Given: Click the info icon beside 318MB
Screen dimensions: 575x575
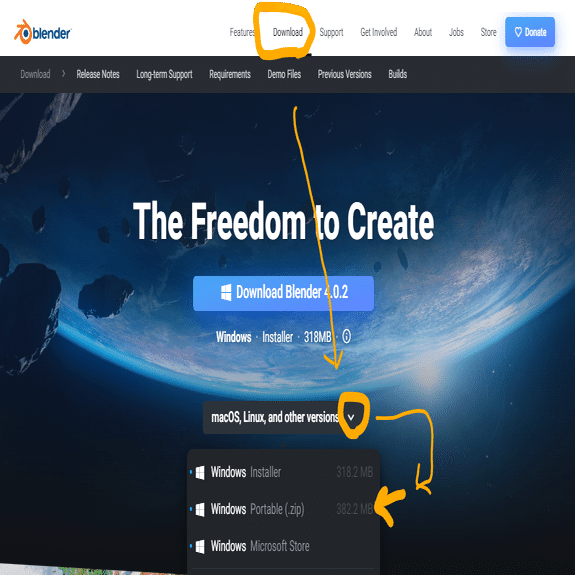Looking at the screenshot, I should click(x=346, y=336).
